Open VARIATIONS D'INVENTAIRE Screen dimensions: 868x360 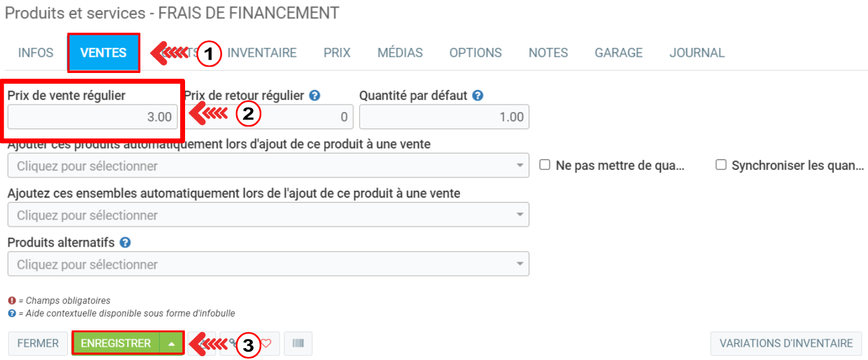coord(786,344)
